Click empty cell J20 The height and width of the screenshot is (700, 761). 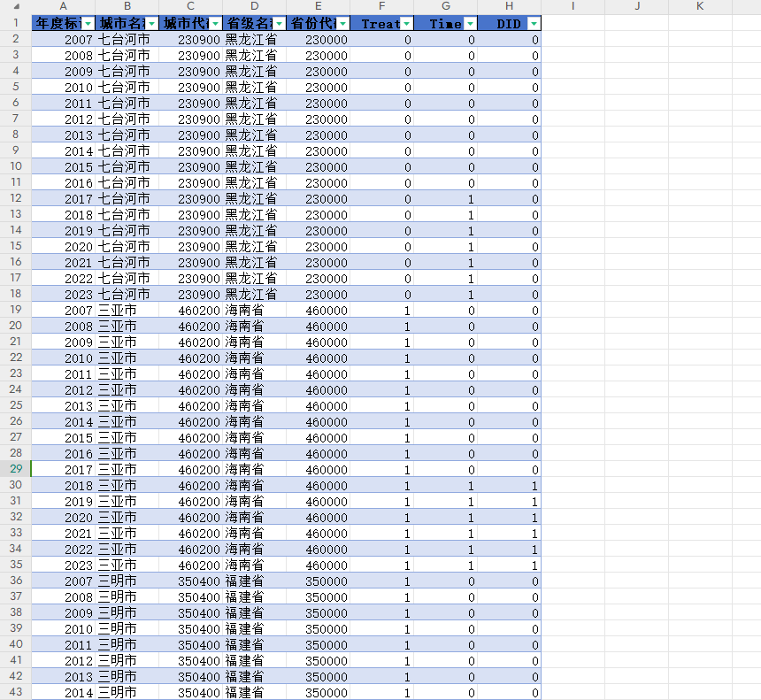[637, 327]
